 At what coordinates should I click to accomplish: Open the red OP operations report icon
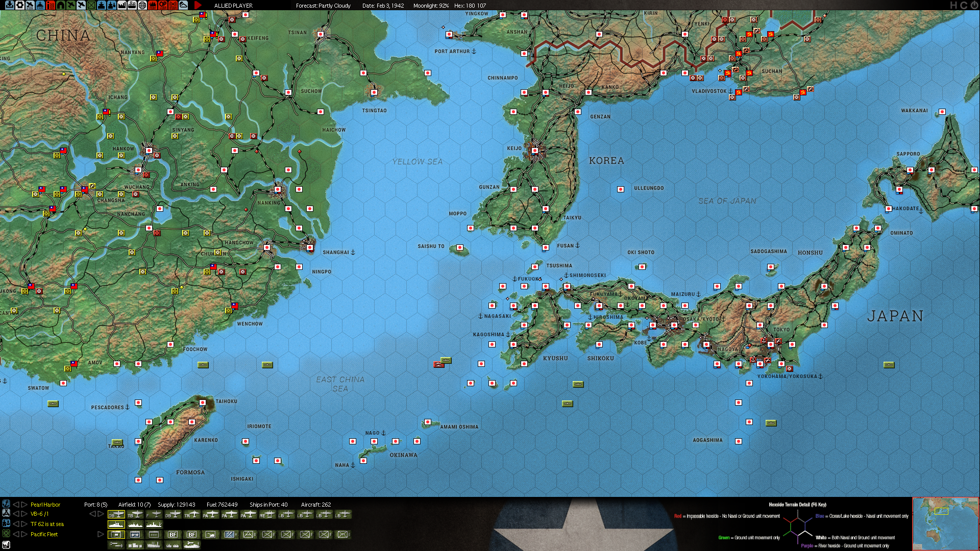pyautogui.click(x=163, y=5)
